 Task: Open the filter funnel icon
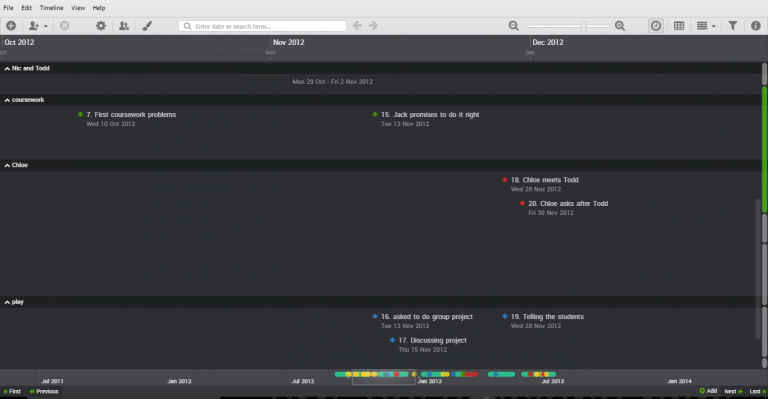coord(733,25)
